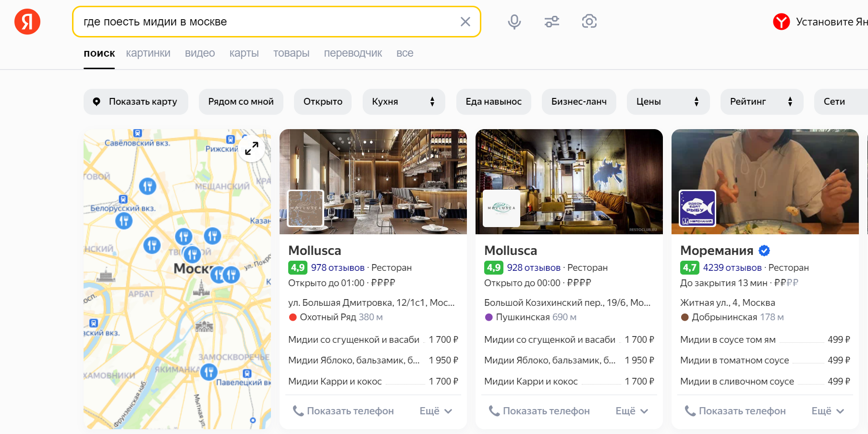The height and width of the screenshot is (434, 868).
Task: Click the Paveletsky restaurant pin on the map
Action: coord(209,372)
